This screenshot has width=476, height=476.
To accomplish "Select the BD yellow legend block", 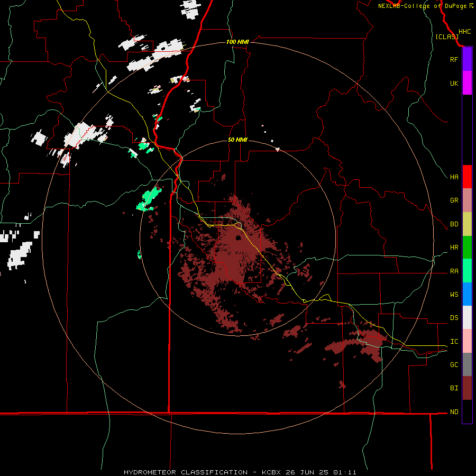I will (x=467, y=224).
